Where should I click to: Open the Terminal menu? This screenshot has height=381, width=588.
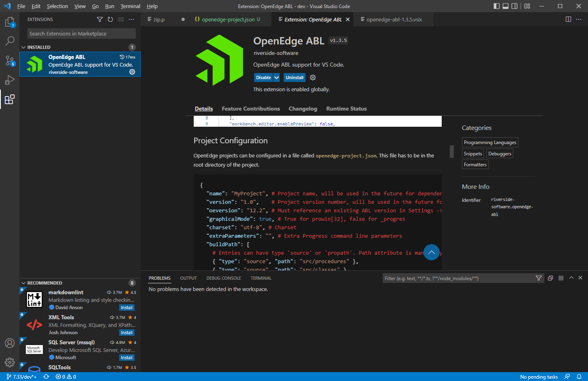pos(130,6)
